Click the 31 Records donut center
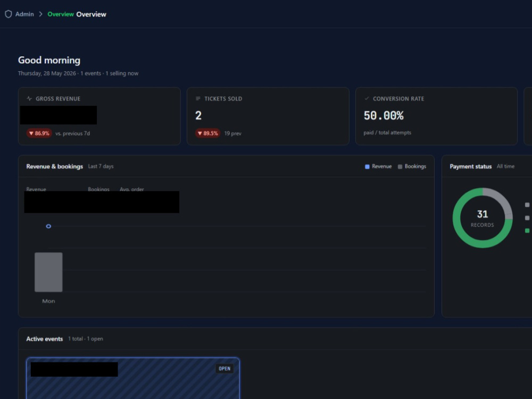 click(x=483, y=218)
